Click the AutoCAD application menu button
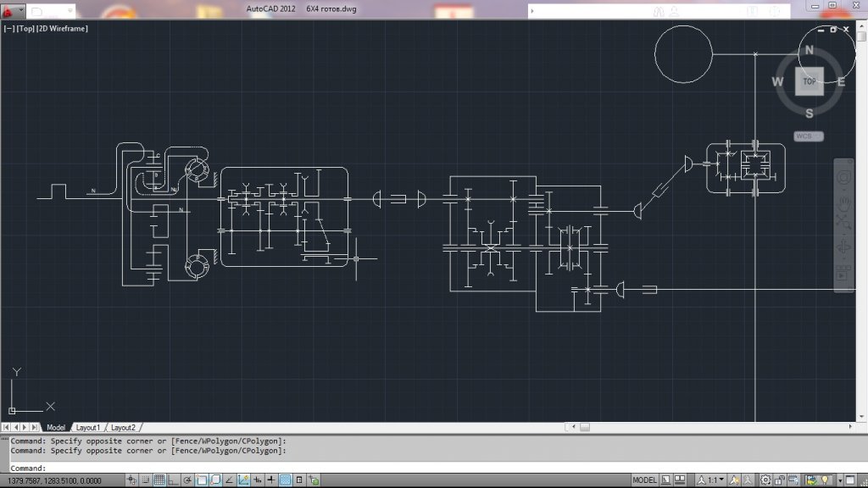 (x=8, y=12)
